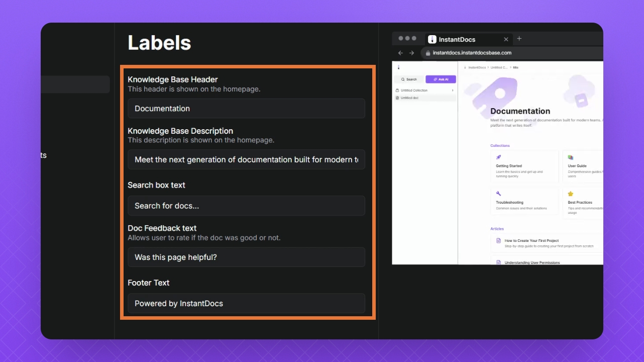Click the Footer Text input field
This screenshot has height=362, width=644.
246,303
